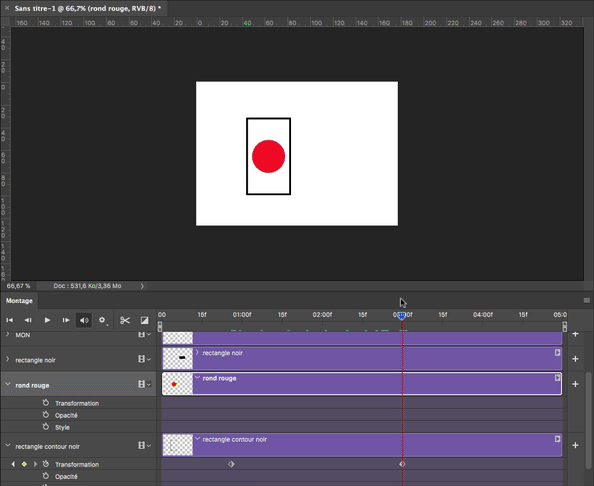Open rectangle contour noir clip options arrow
The height and width of the screenshot is (486, 594).
[x=557, y=439]
